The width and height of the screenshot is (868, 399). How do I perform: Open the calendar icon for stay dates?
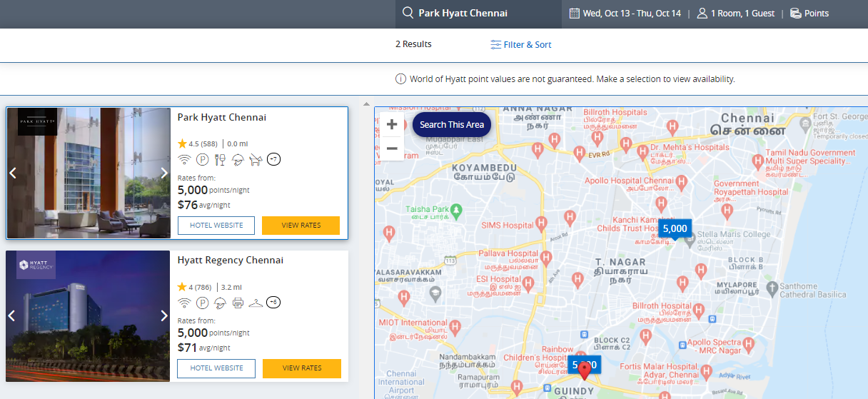coord(574,13)
